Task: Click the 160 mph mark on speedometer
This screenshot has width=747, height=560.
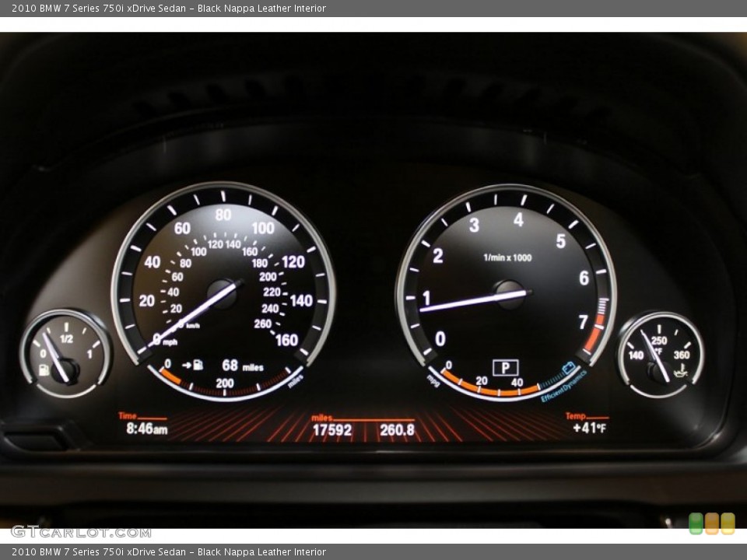Action: [286, 340]
